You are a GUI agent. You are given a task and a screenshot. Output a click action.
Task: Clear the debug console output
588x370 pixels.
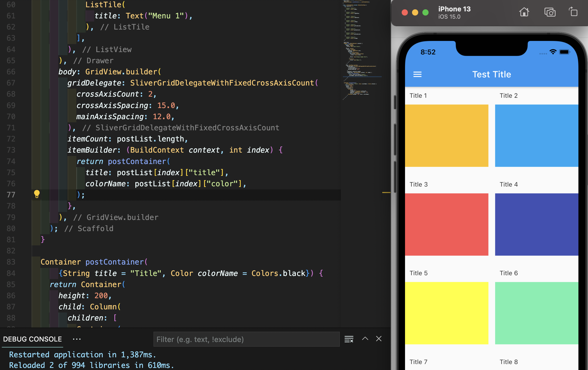tap(349, 339)
